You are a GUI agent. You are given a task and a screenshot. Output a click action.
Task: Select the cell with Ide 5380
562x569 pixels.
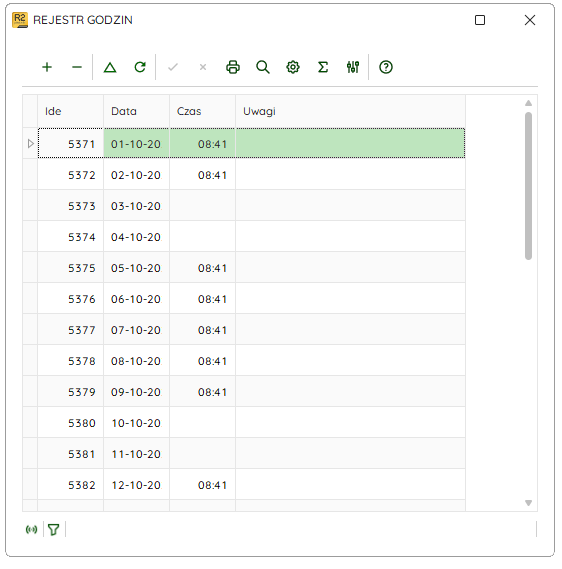point(71,423)
